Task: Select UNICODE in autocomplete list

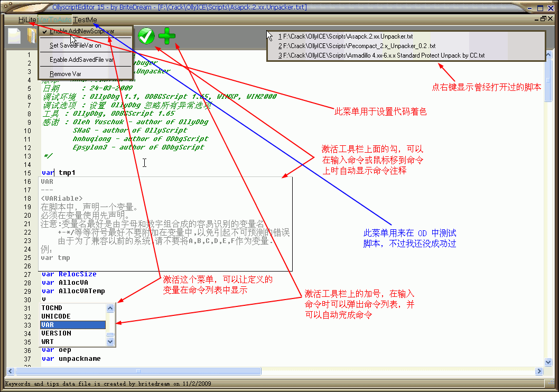Action: pos(73,316)
